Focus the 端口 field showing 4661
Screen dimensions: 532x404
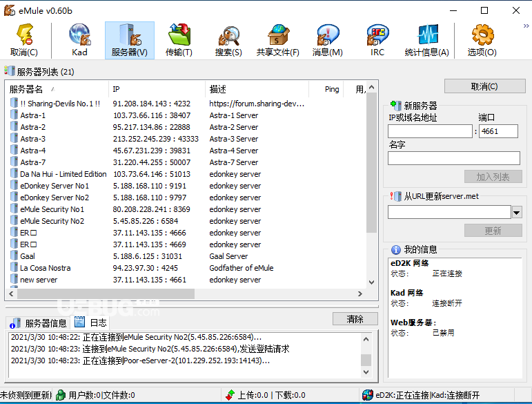(498, 131)
